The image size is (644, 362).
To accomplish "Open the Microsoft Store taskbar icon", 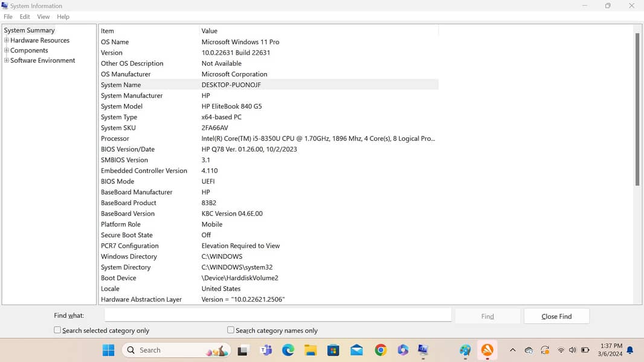I will tap(333, 350).
